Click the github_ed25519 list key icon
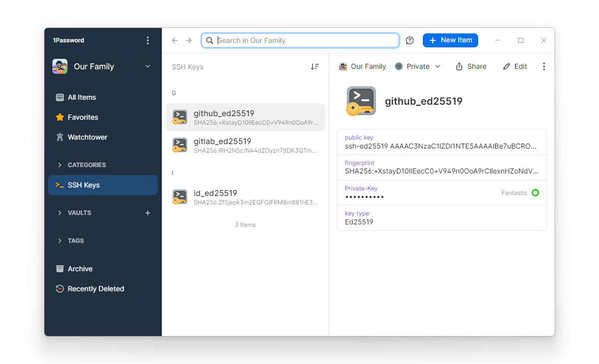599x364 pixels. point(180,117)
